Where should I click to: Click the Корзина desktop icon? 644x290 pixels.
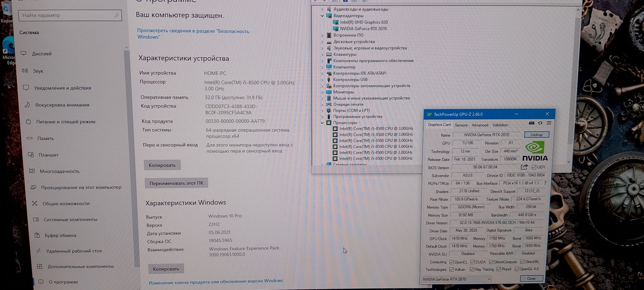[6, 12]
